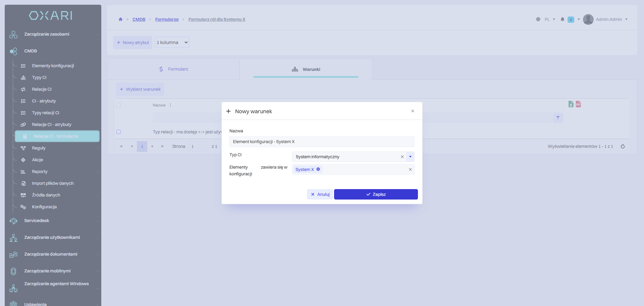The width and height of the screenshot is (644, 306).
Task: Follow the Formularze breadcrumb link
Action: [x=167, y=19]
